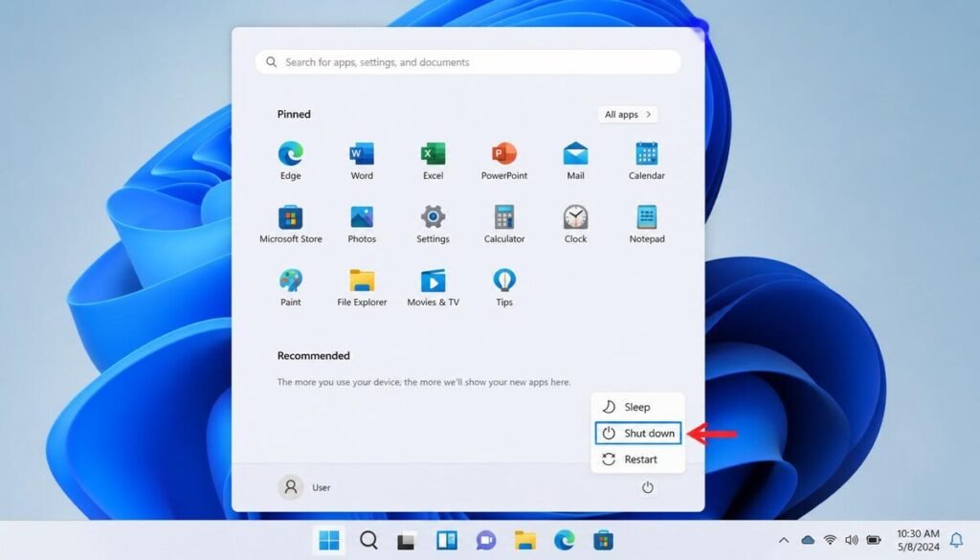Screen dimensions: 980x560
Task: Open the Edge app from Pinned
Action: pyautogui.click(x=290, y=161)
